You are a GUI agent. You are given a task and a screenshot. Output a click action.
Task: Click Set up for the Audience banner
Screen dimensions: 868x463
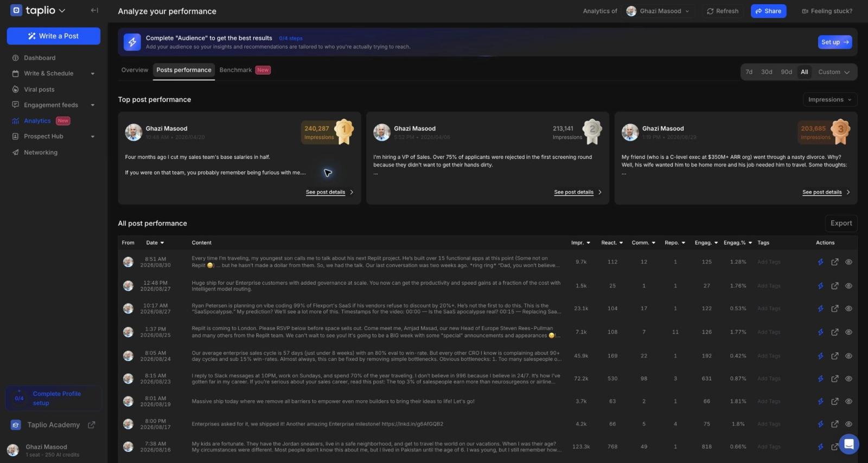[x=835, y=42]
